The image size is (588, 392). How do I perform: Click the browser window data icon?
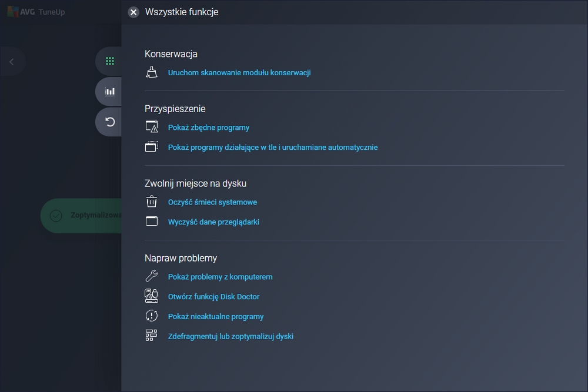tap(152, 221)
